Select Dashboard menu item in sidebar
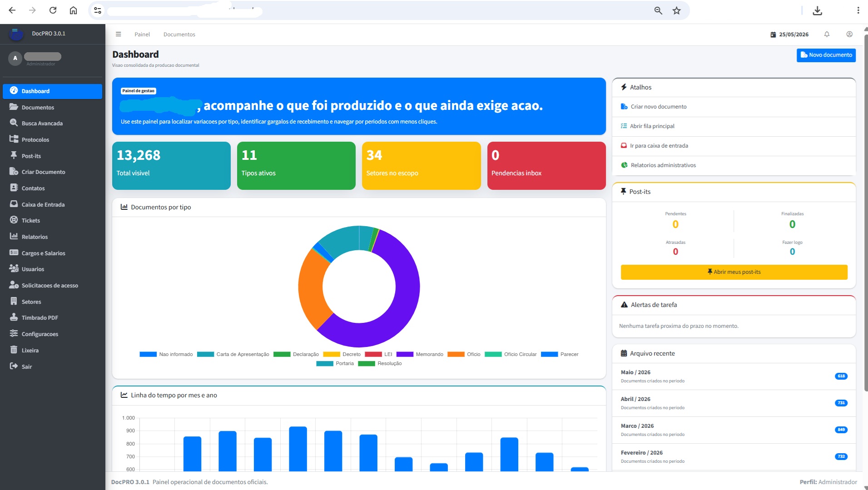Image resolution: width=868 pixels, height=490 pixels. coord(52,91)
